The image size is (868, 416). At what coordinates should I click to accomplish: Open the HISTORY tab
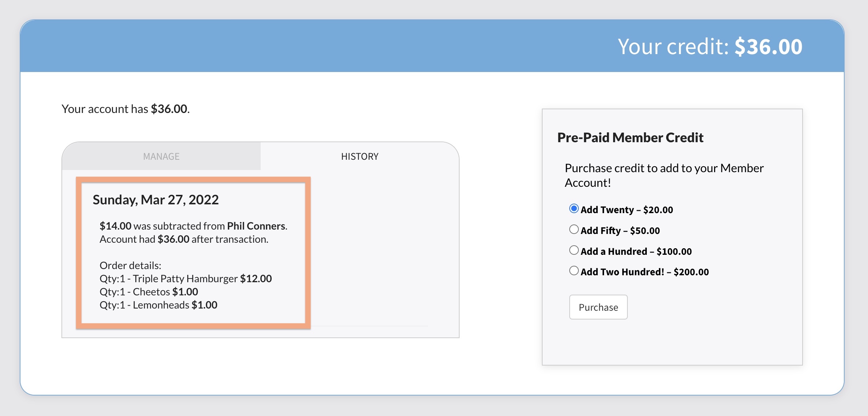coord(359,156)
